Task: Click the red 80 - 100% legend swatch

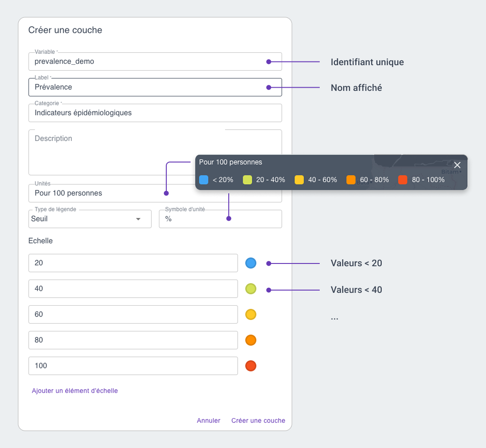Action: pos(402,179)
